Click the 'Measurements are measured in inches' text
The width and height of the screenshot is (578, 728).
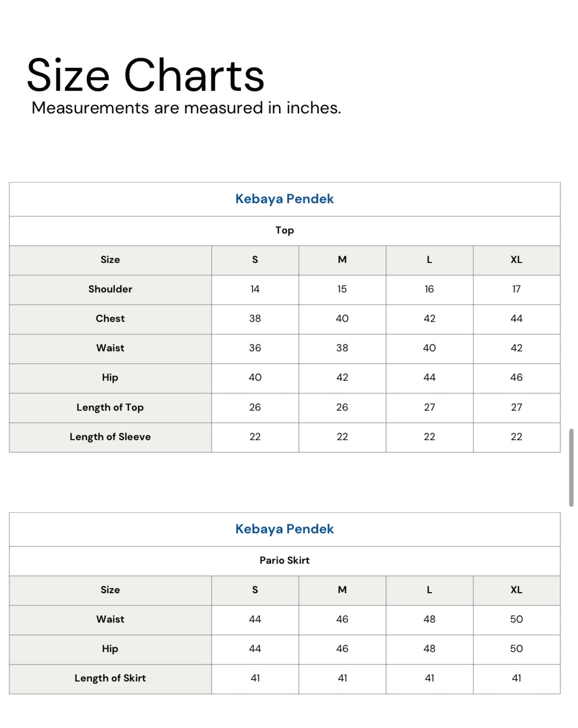coord(186,108)
